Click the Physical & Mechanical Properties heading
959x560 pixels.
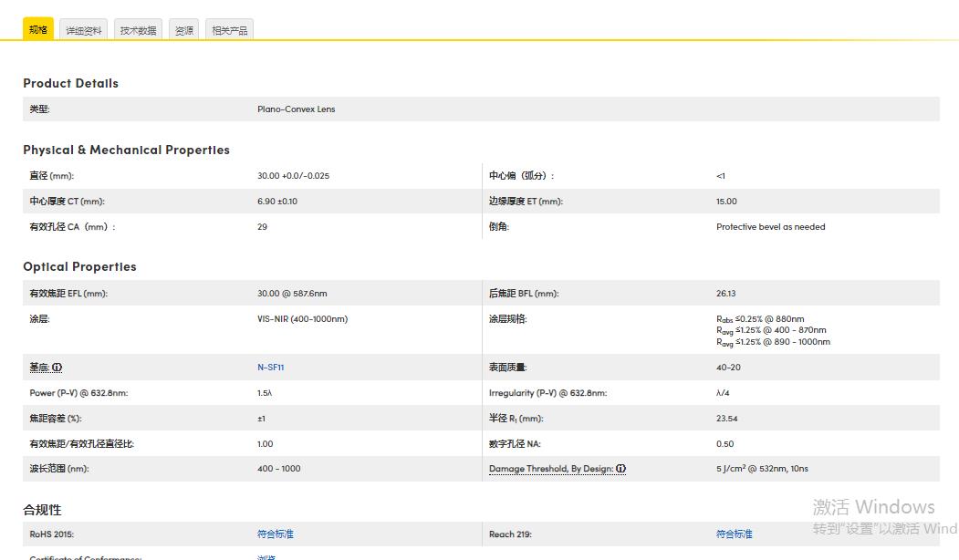coord(126,150)
